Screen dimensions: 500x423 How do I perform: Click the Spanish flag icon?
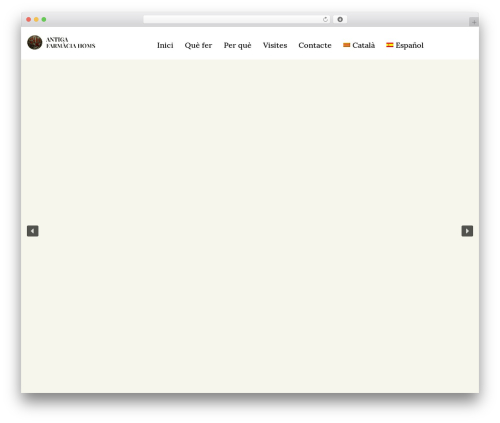(390, 45)
